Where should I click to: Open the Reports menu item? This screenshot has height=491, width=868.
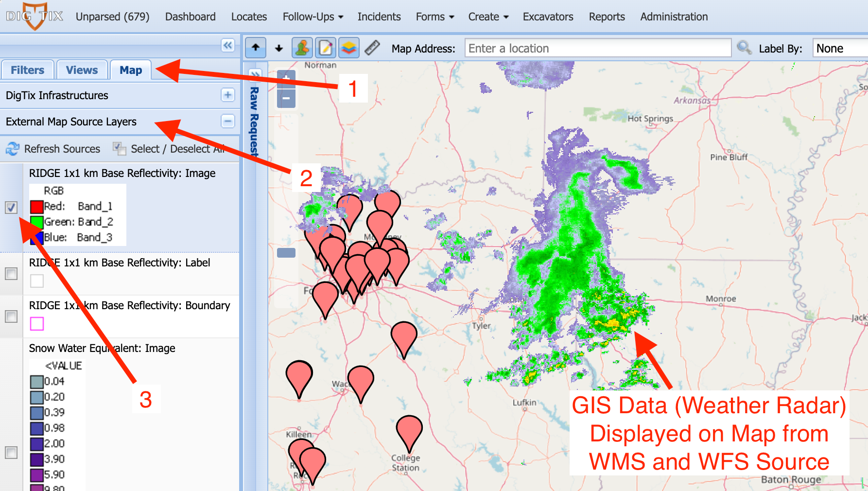(x=607, y=17)
